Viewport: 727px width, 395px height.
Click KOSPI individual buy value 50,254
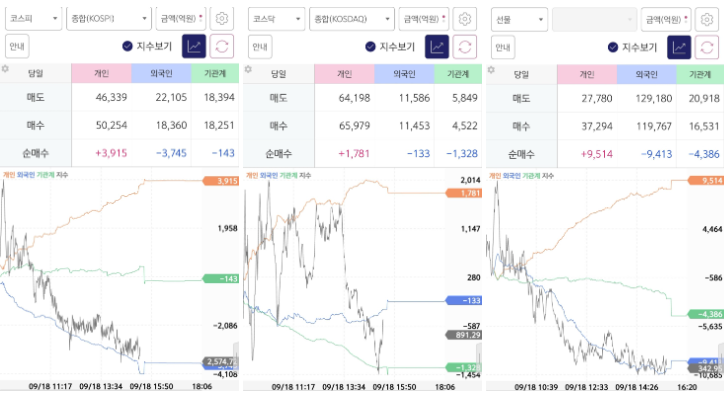click(x=111, y=125)
